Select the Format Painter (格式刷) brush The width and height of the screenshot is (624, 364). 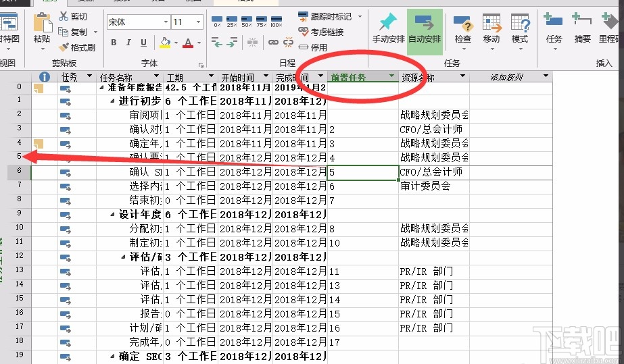pos(64,47)
